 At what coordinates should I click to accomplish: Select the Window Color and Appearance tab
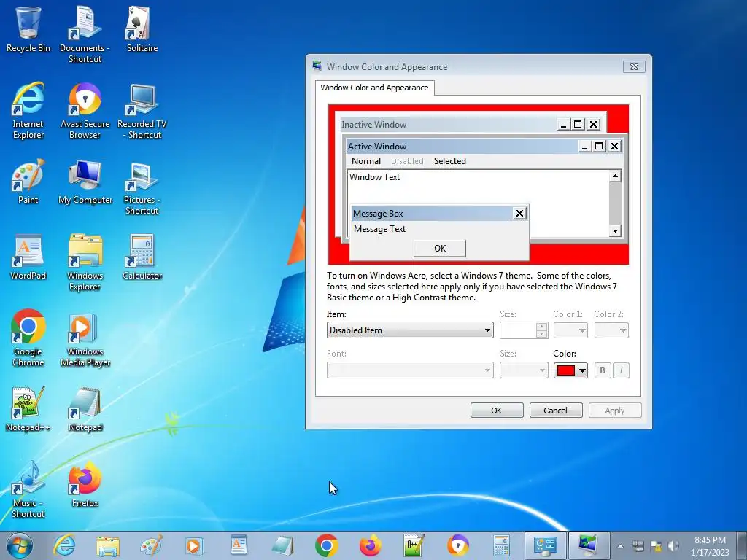tap(374, 87)
